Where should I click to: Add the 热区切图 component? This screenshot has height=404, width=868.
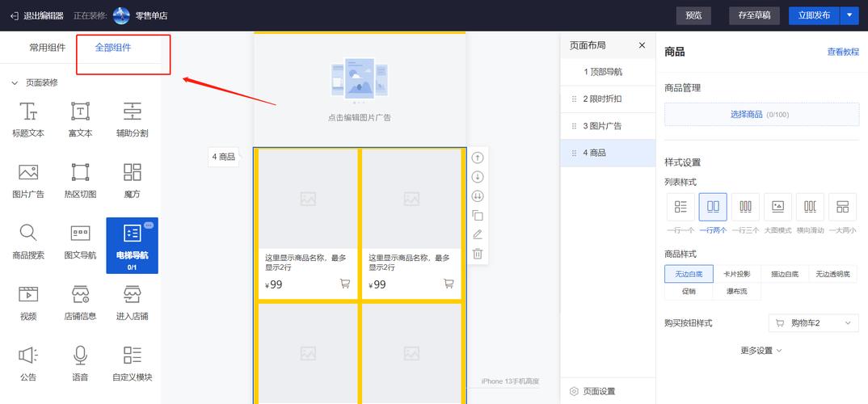[80, 180]
